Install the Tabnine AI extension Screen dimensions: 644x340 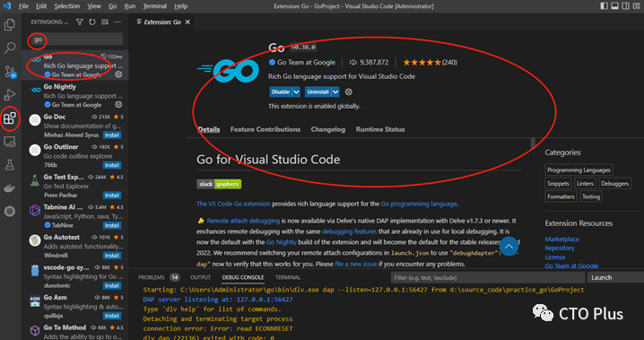tap(112, 225)
